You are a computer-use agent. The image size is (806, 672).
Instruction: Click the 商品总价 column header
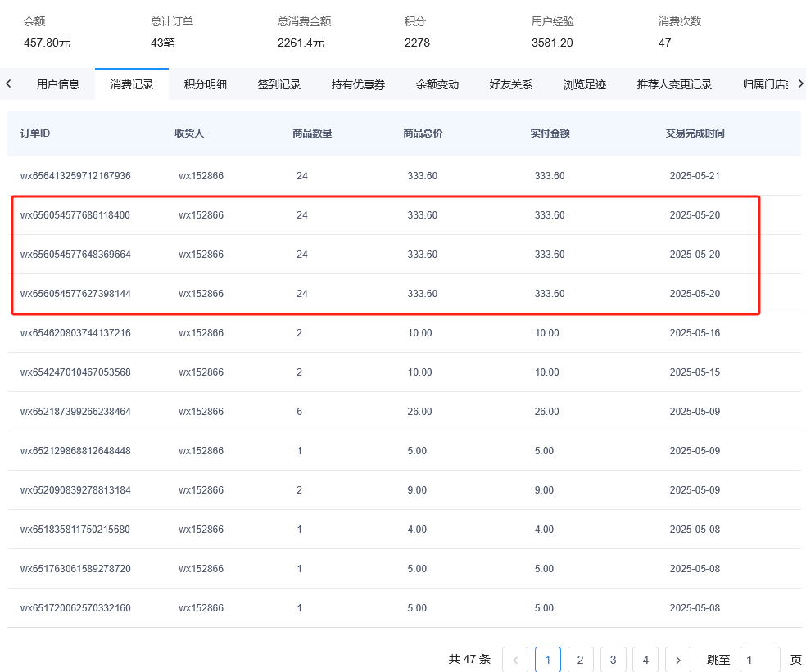[423, 133]
